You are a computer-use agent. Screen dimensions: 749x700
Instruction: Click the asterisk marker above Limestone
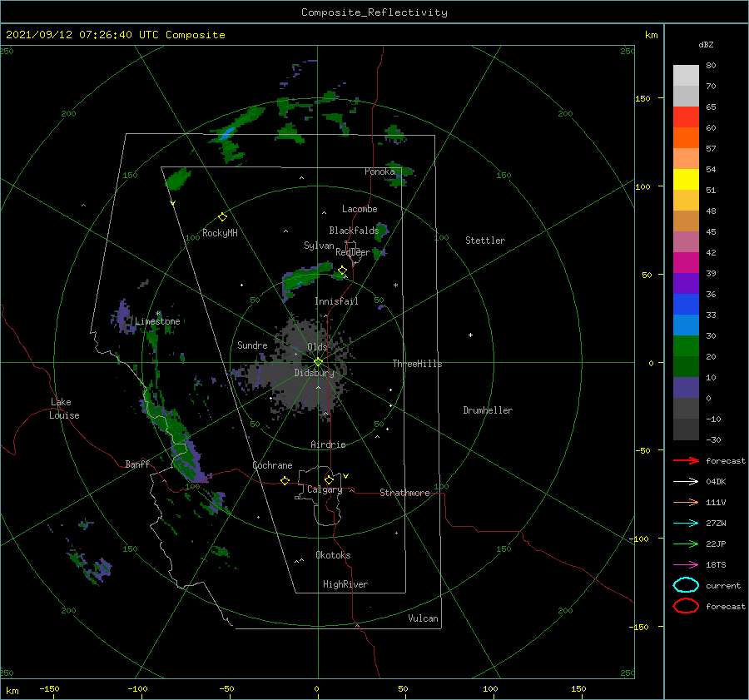point(157,314)
